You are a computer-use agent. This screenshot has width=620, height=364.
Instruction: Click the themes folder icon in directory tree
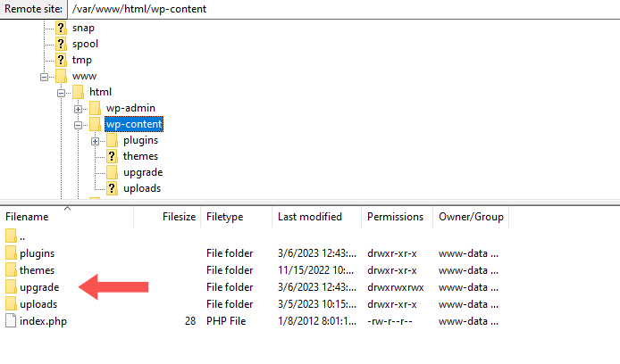[x=112, y=156]
